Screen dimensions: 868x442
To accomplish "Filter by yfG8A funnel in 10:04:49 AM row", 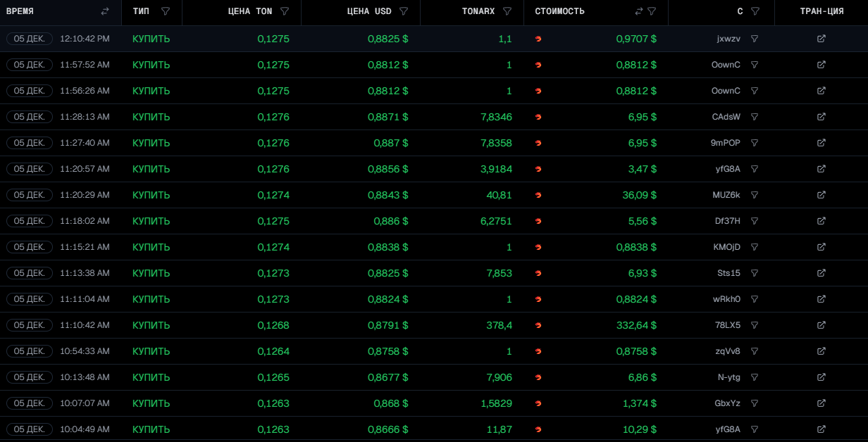I will click(x=755, y=429).
